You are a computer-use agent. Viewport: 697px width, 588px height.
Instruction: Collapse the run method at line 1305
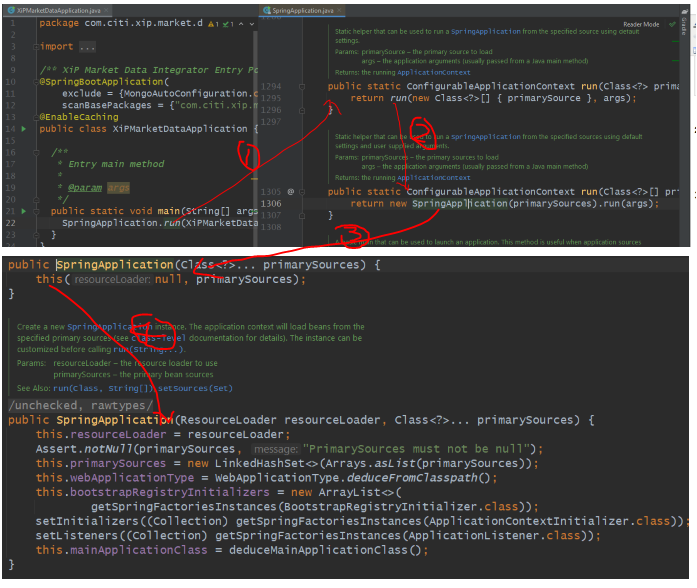coord(302,192)
